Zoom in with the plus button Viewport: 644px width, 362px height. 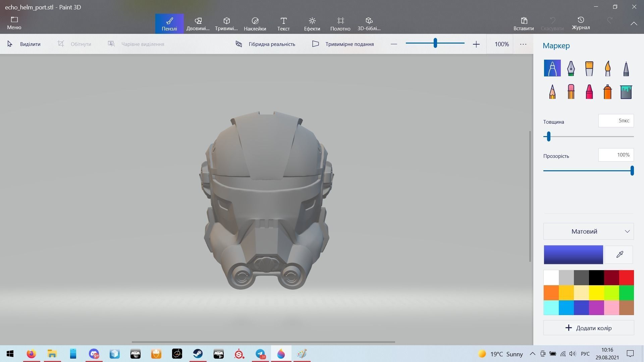pyautogui.click(x=476, y=44)
